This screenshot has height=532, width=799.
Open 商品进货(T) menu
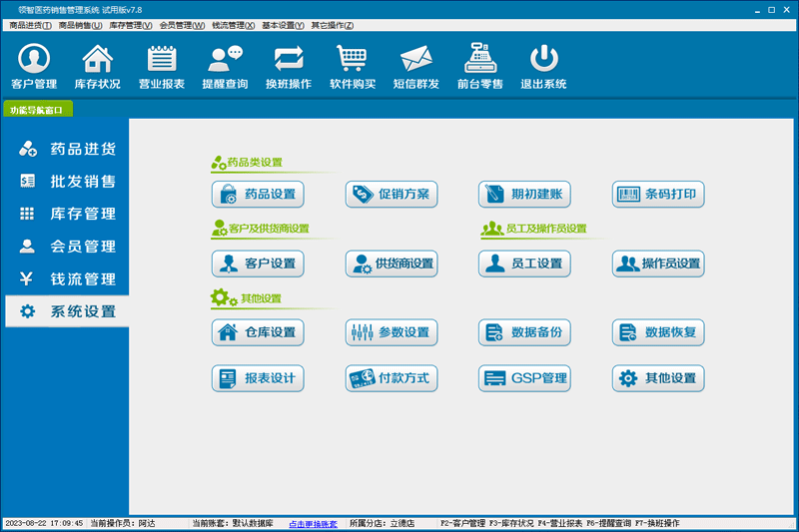pos(30,26)
